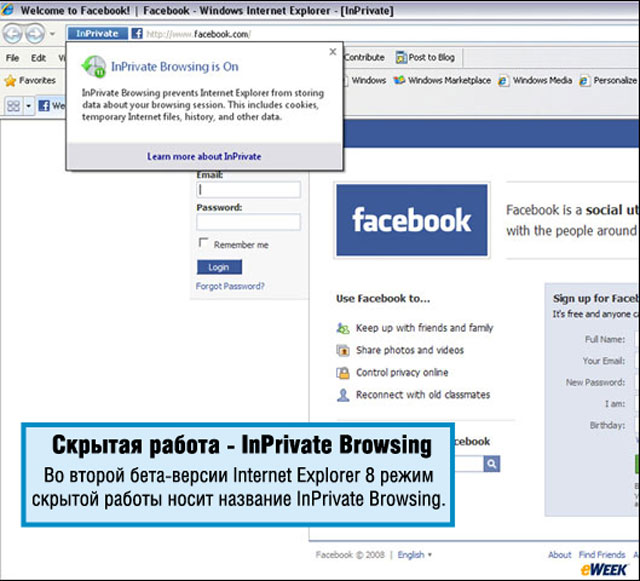Click the Personalize favorites icon
This screenshot has width=640, height=581.
coord(584,81)
